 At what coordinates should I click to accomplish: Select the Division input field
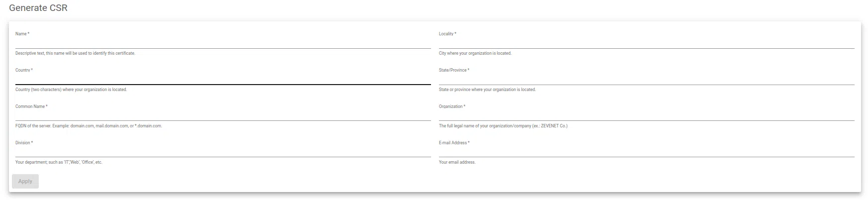pos(223,152)
